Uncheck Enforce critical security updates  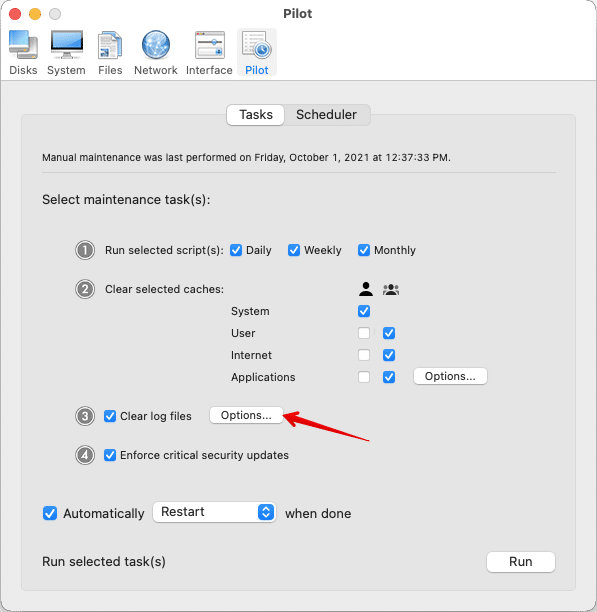click(x=110, y=455)
